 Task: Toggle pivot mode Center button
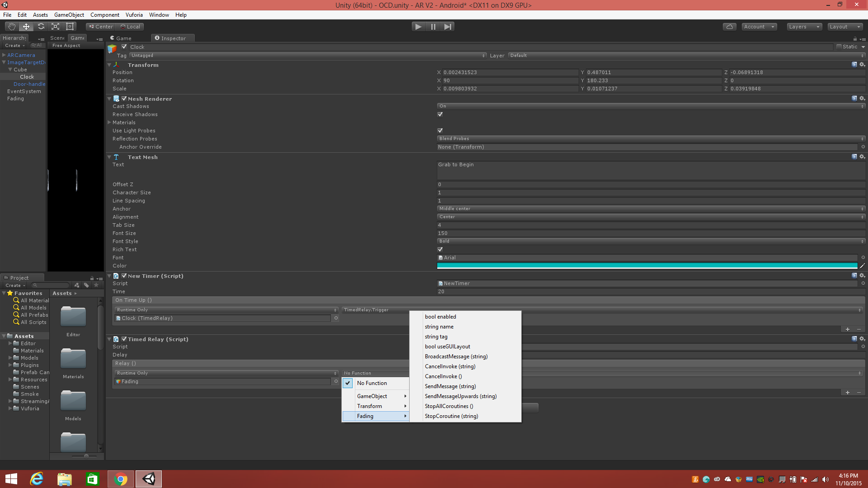pyautogui.click(x=101, y=27)
